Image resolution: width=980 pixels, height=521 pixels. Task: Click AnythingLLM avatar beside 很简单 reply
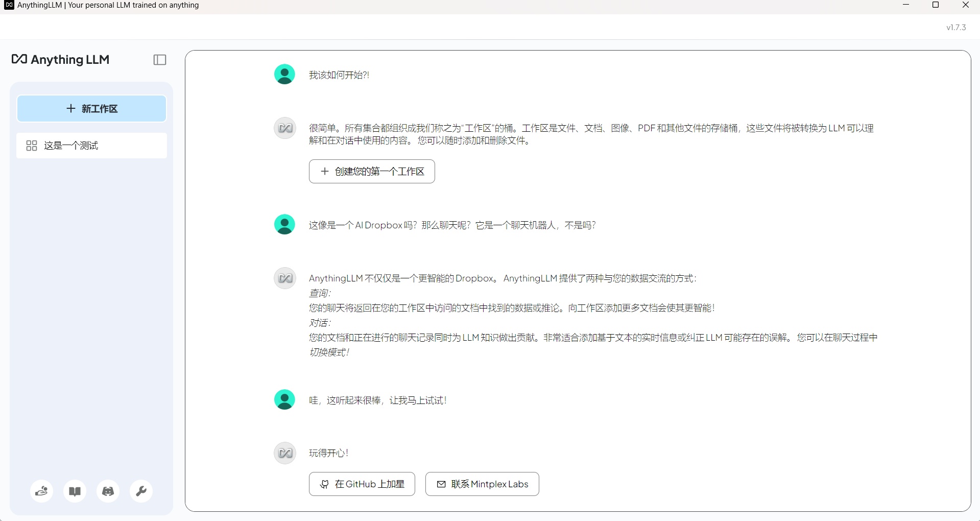[x=285, y=128]
